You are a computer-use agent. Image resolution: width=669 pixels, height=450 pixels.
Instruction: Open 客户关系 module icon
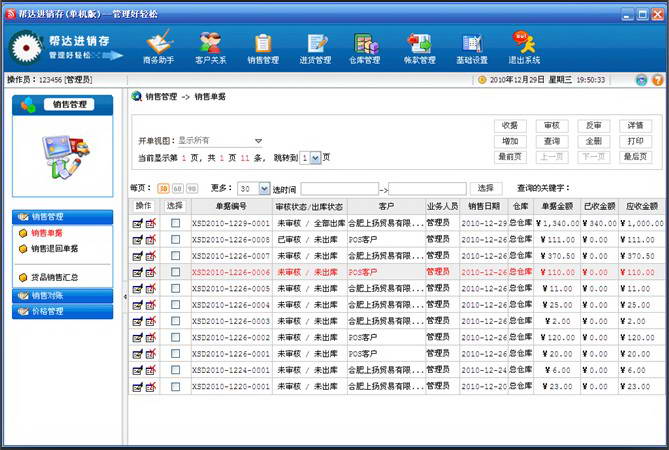(210, 47)
